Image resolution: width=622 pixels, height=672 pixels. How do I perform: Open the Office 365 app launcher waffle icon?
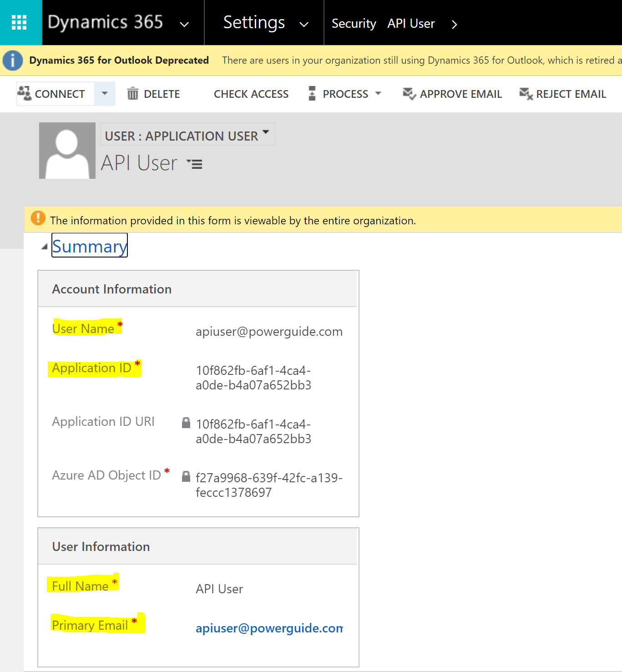20,22
